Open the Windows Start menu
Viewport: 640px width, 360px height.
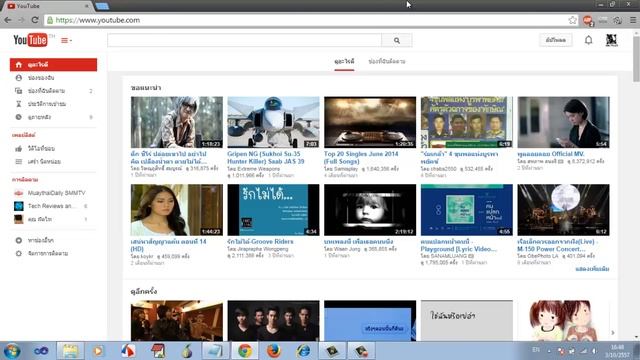[11, 351]
